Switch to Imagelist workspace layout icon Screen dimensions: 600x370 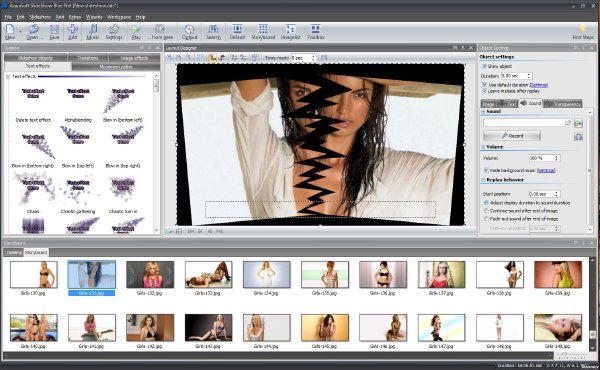[x=290, y=32]
